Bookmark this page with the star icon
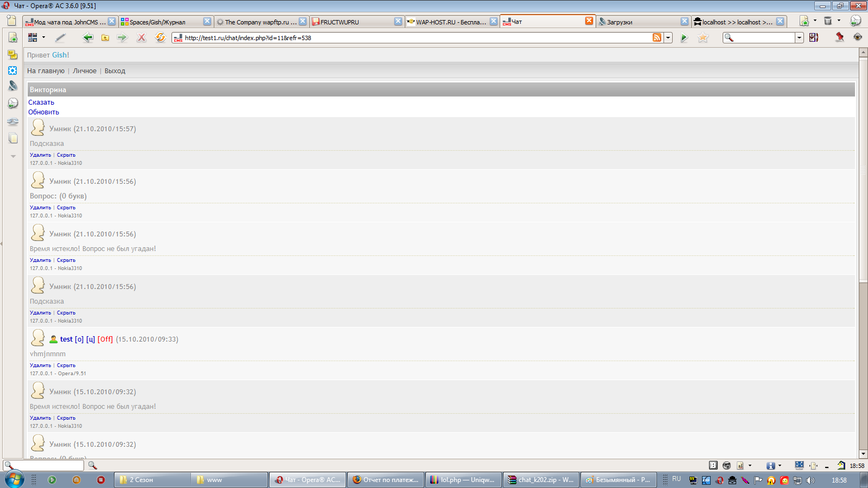The image size is (868, 488). [x=703, y=37]
